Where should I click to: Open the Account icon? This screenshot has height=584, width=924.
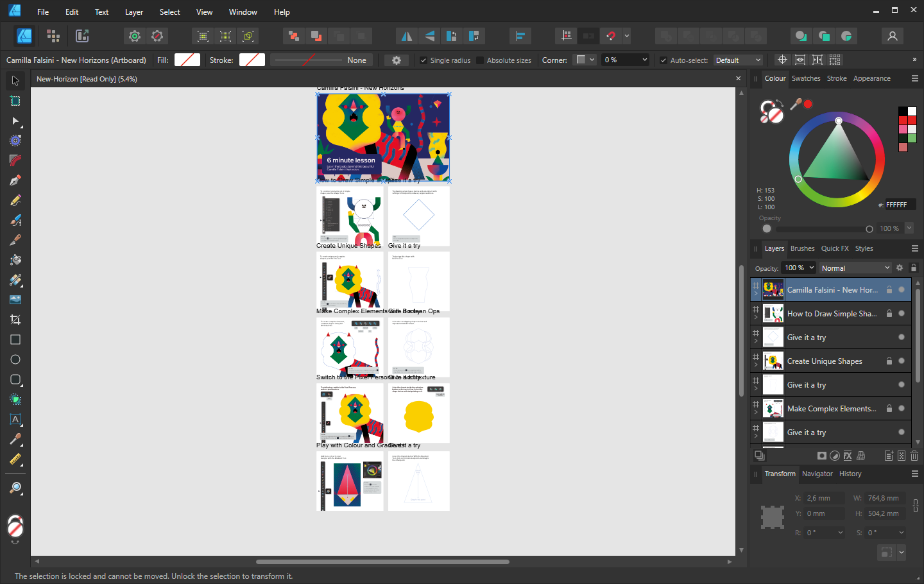892,36
